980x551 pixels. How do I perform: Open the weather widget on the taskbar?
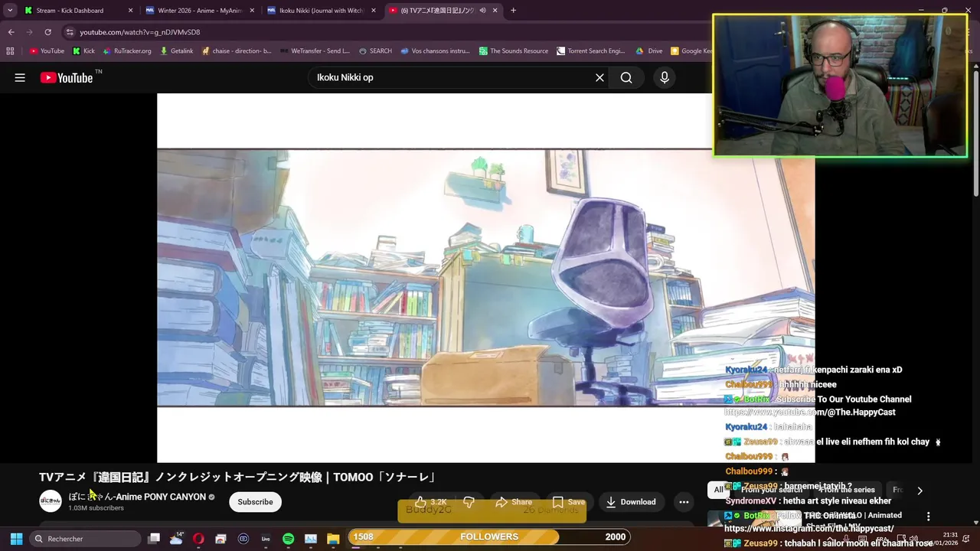click(x=176, y=539)
